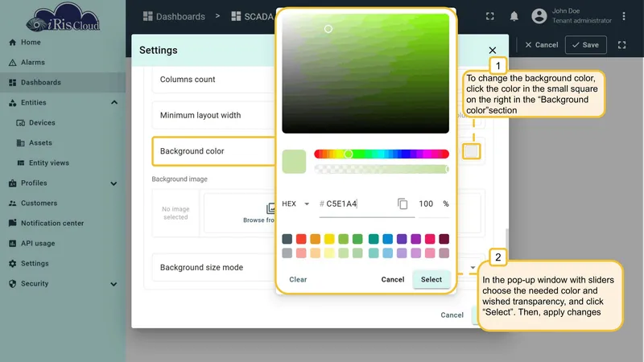Click the Assets building icon
The height and width of the screenshot is (362, 644).
coord(21,143)
